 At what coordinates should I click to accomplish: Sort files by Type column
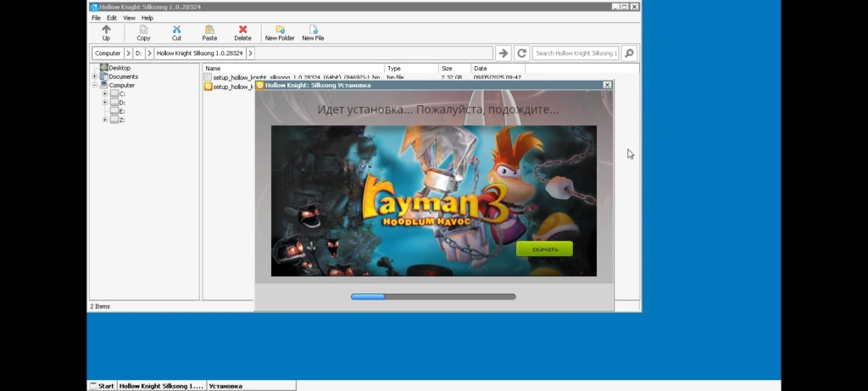click(411, 68)
